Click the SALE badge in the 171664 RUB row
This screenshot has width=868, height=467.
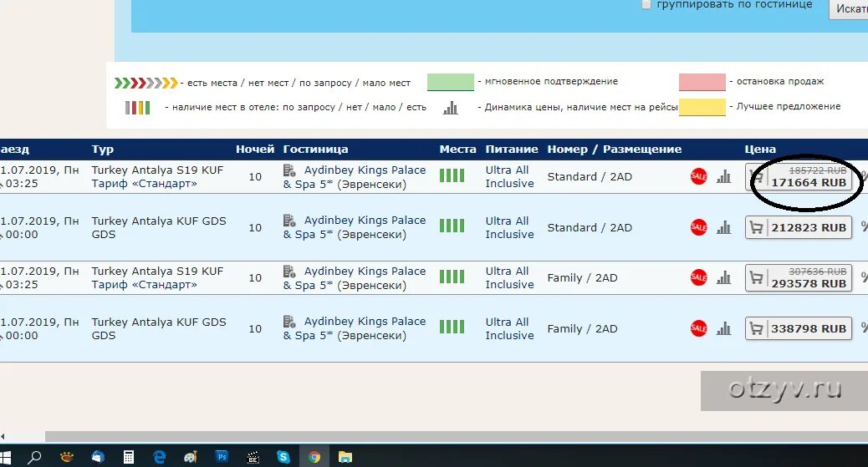point(698,176)
